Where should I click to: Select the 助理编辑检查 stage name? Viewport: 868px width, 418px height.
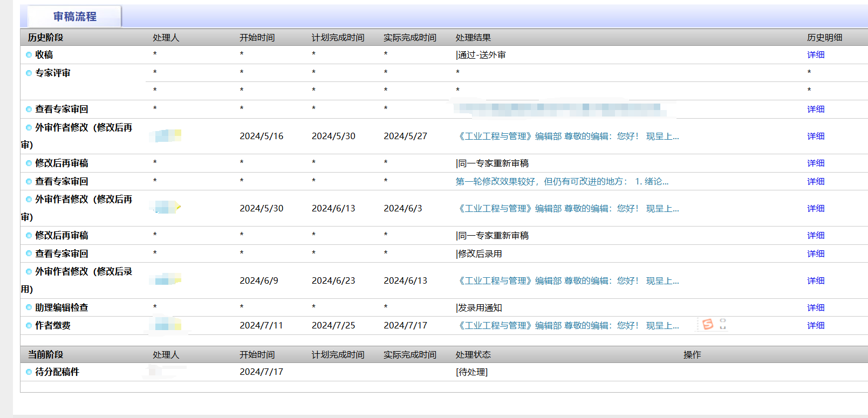tap(61, 308)
